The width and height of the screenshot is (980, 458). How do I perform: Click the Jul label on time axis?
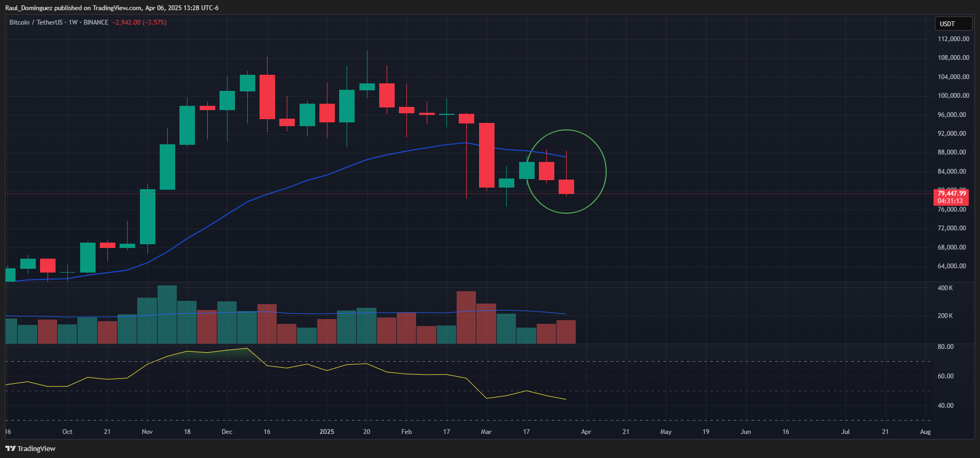pos(845,432)
